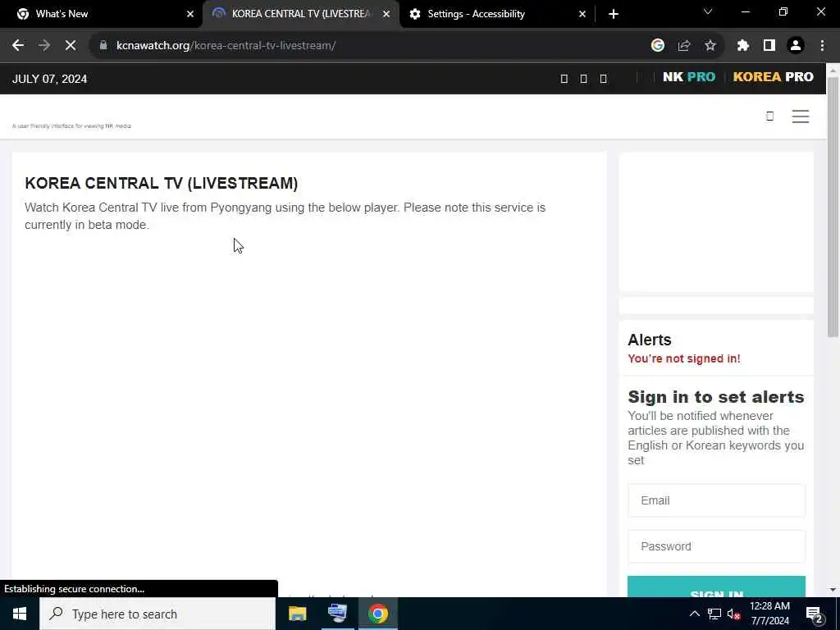Open the Windows Start menu

[20, 614]
